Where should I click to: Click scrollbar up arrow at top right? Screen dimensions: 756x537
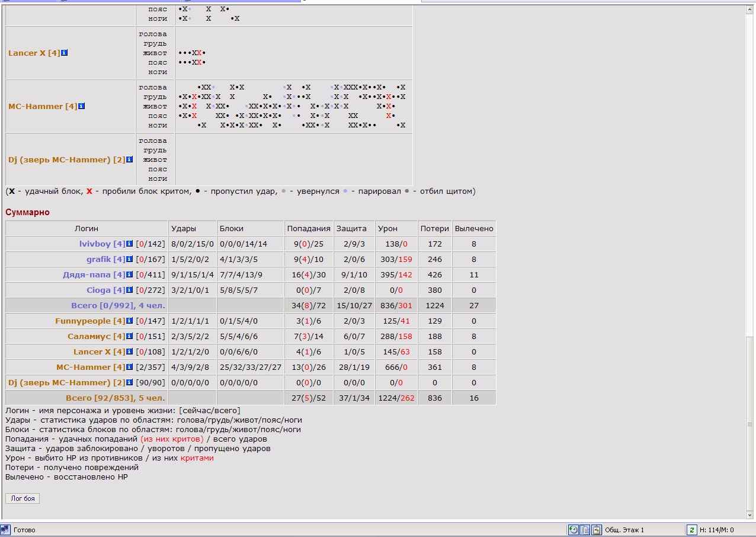tap(750, 9)
